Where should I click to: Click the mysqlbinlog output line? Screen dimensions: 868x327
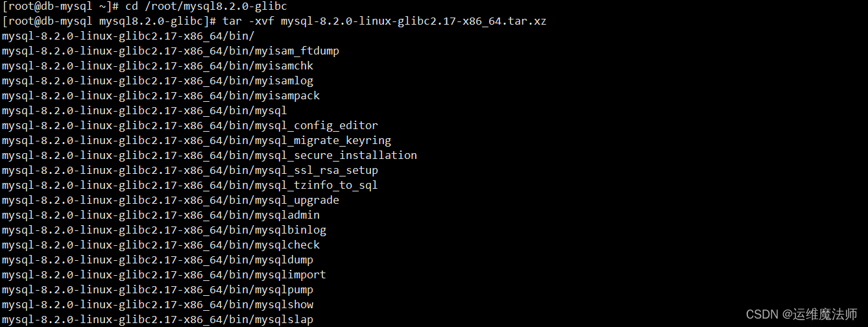point(164,230)
